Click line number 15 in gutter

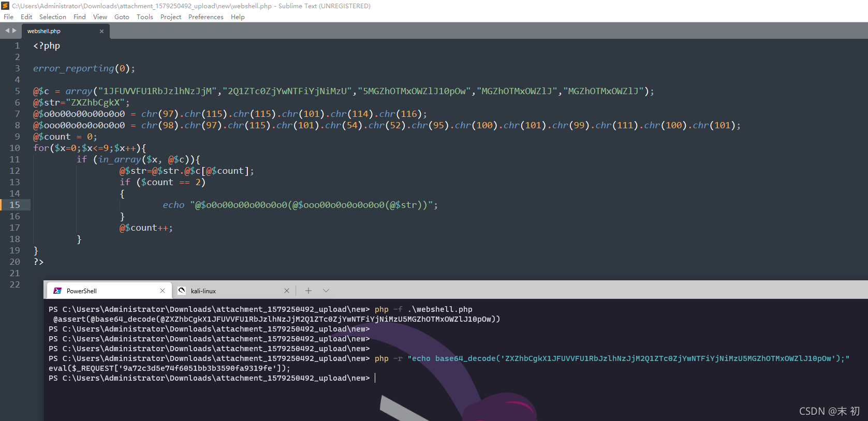coord(14,205)
